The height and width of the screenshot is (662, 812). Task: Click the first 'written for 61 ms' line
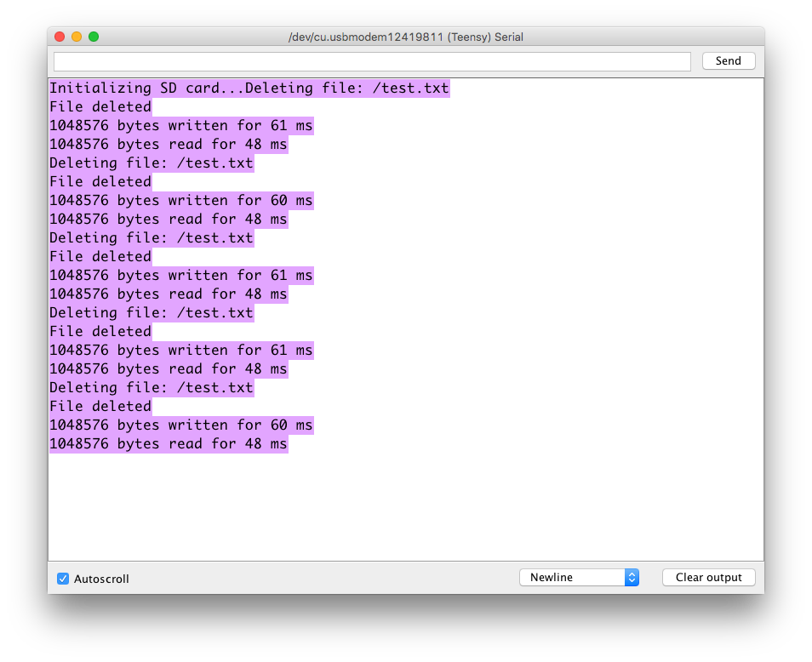coord(182,125)
